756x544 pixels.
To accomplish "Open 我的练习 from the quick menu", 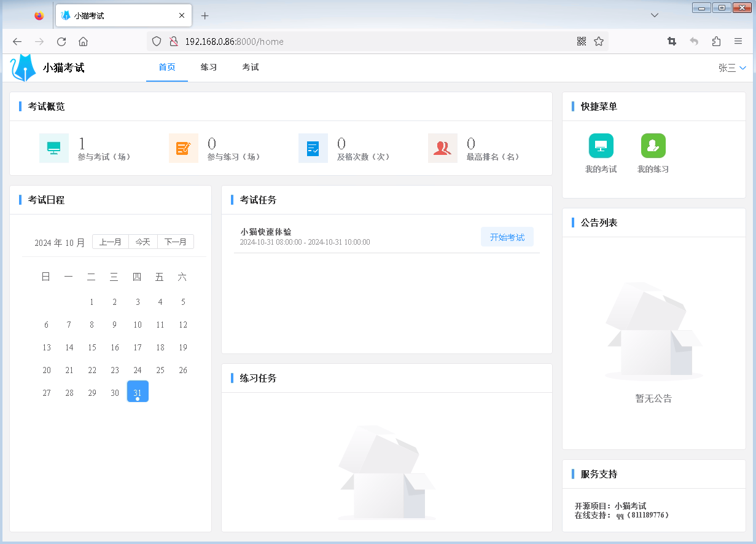I will click(653, 146).
